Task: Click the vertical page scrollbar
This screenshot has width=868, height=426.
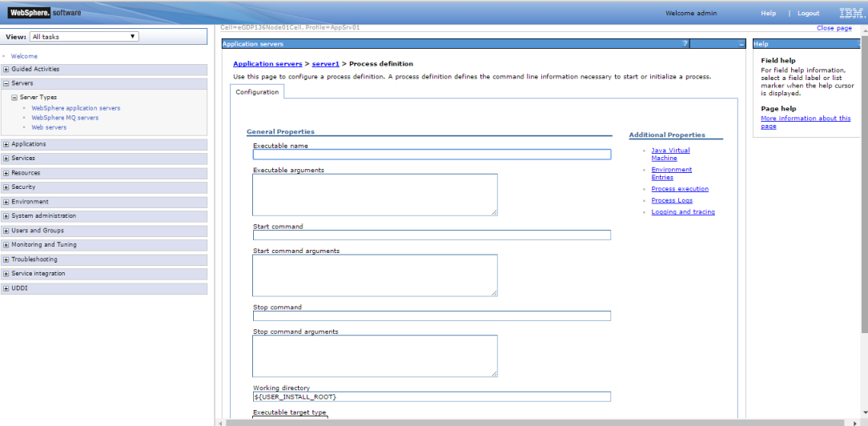Action: pyautogui.click(x=865, y=183)
